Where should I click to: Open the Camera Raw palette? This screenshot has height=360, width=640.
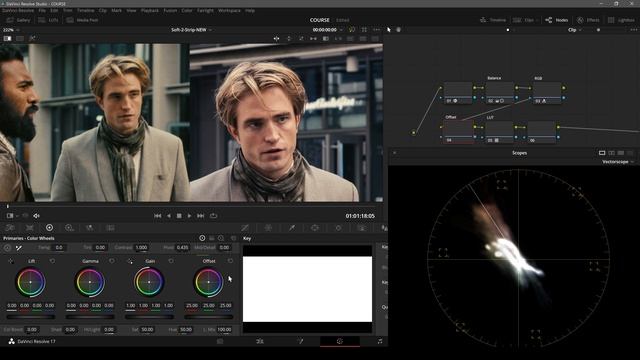(10, 228)
